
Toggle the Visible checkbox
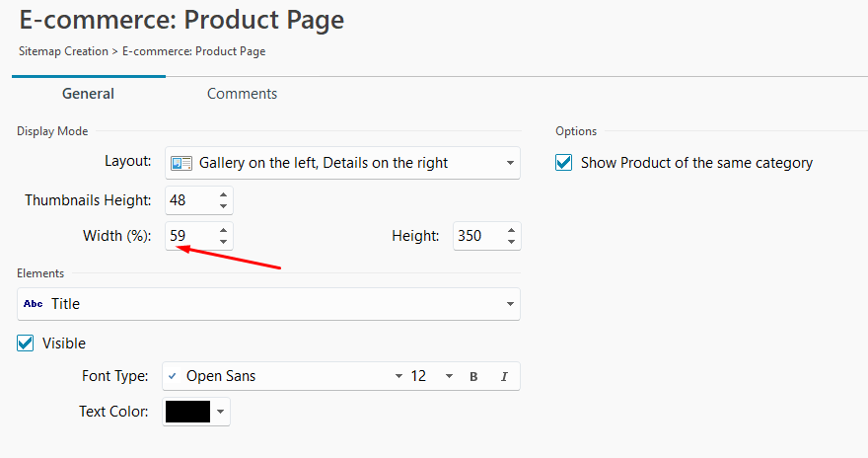(27, 343)
